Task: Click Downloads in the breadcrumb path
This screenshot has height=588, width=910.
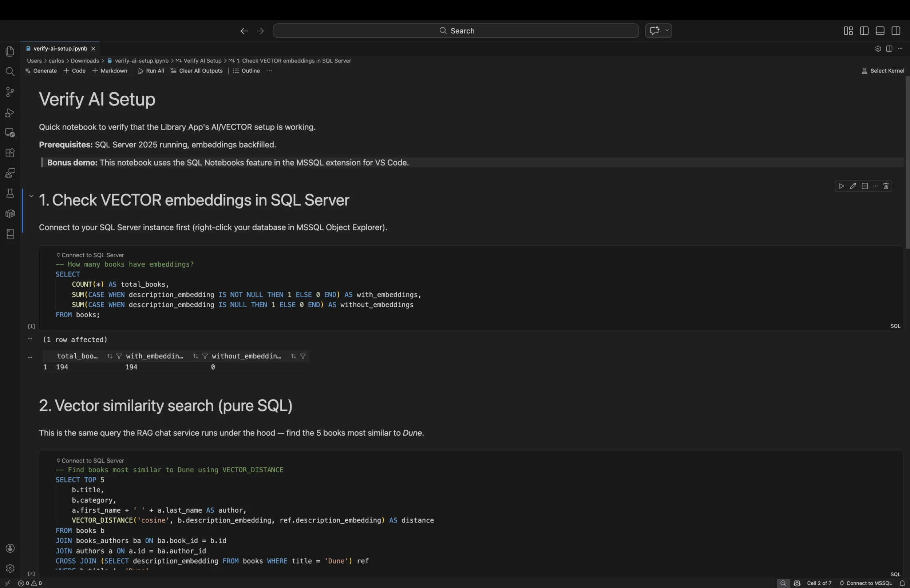Action: pyautogui.click(x=85, y=61)
